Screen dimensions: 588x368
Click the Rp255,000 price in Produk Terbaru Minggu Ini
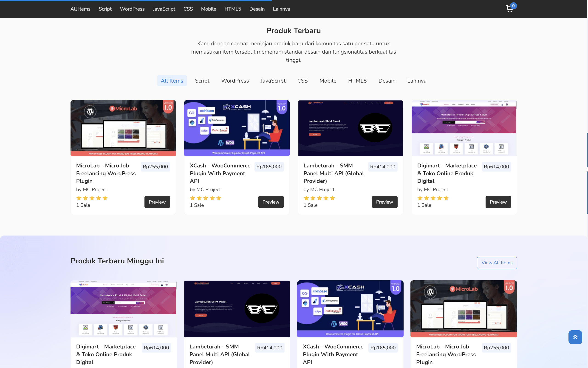click(496, 348)
